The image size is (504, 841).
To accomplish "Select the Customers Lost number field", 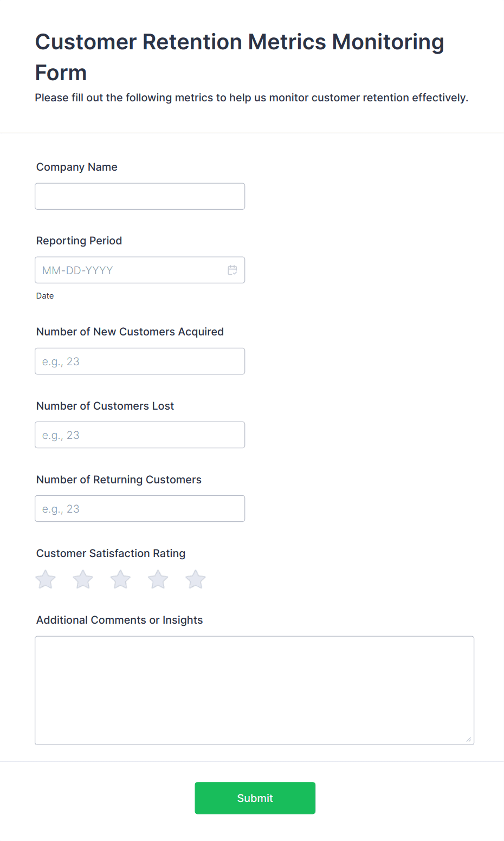I will pyautogui.click(x=140, y=435).
